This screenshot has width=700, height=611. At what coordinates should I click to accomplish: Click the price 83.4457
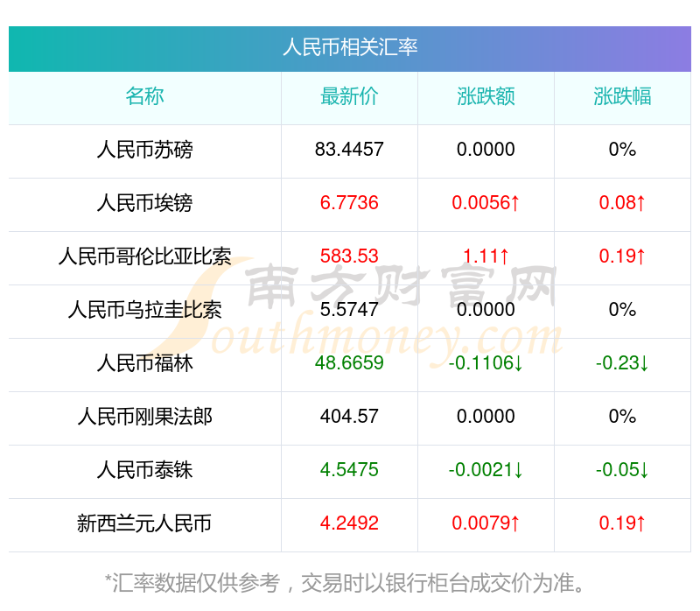[x=349, y=150]
